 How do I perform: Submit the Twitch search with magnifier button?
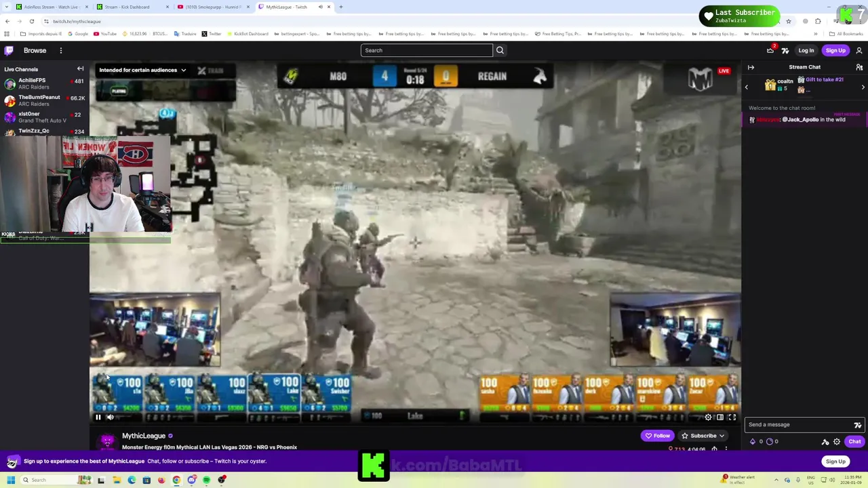tap(500, 50)
